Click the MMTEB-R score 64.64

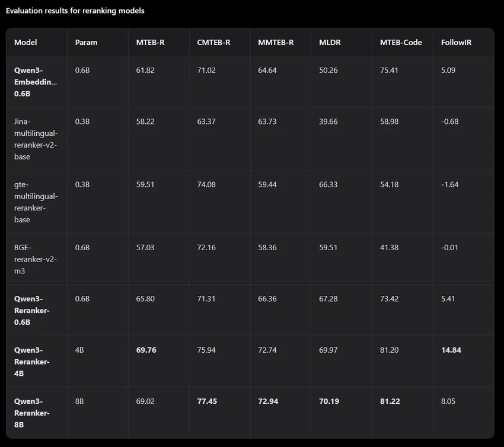(267, 70)
